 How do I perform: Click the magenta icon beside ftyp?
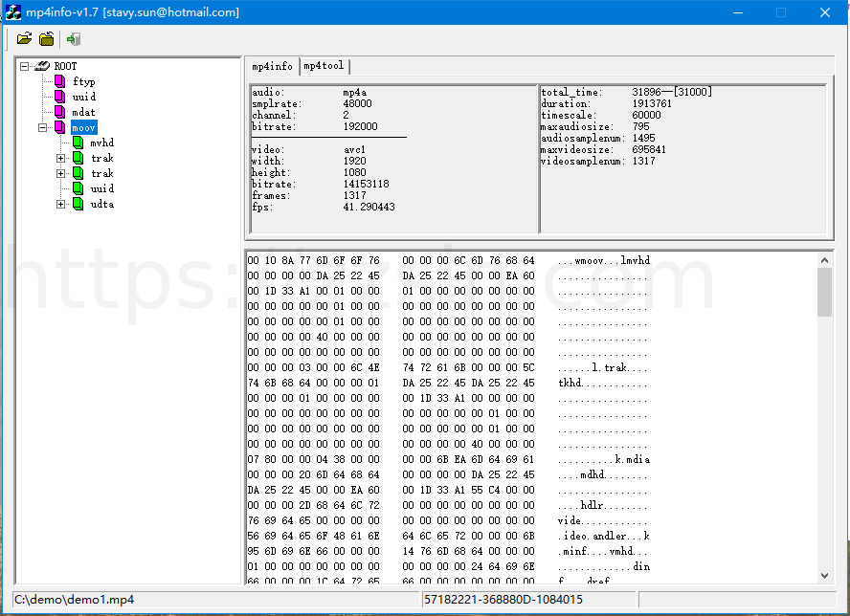pos(59,81)
